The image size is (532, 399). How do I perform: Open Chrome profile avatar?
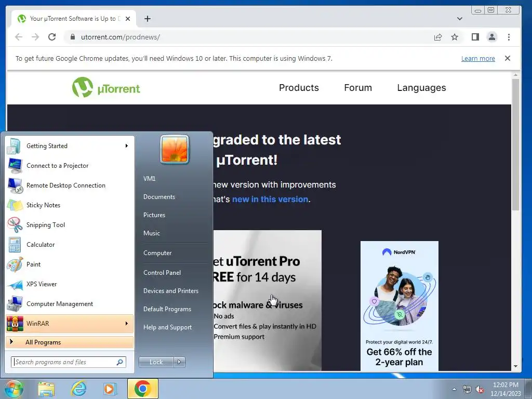(492, 37)
